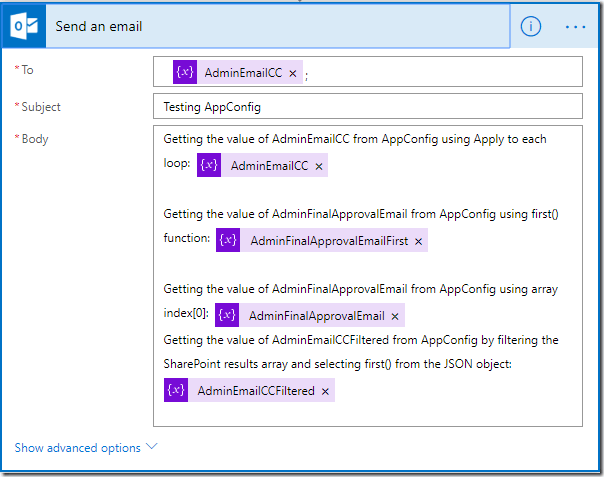Click the AdminFinalApprovalEmailFirst variable icon

pos(228,240)
